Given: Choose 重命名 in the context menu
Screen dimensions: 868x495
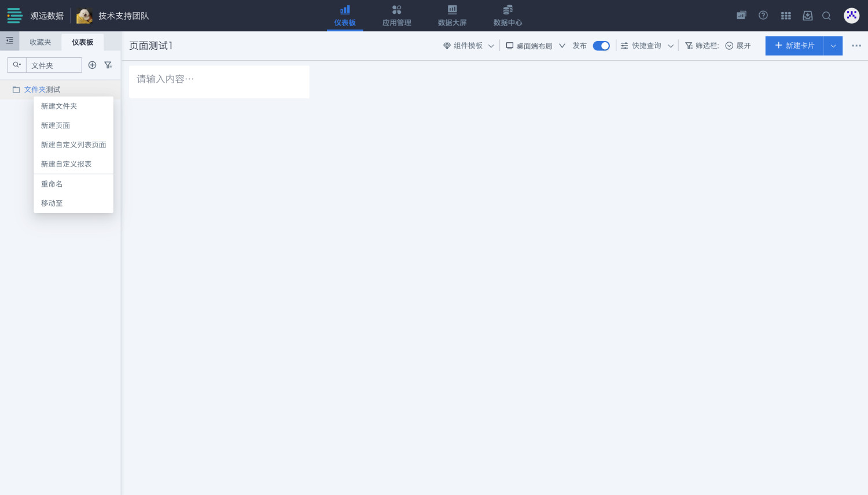Looking at the screenshot, I should pyautogui.click(x=52, y=184).
